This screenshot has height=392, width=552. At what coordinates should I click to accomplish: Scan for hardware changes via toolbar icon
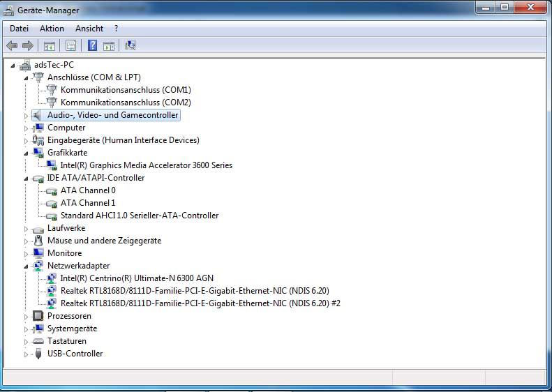point(130,46)
